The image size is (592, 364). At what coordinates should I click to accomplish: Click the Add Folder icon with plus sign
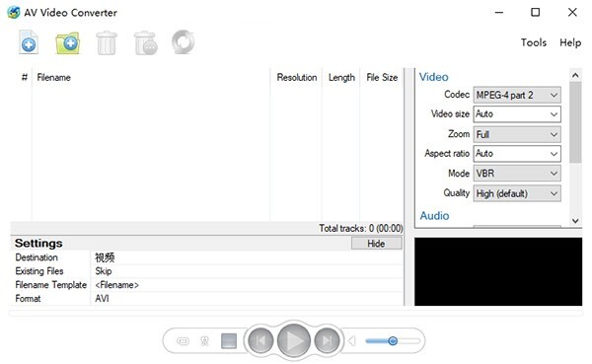pos(68,43)
